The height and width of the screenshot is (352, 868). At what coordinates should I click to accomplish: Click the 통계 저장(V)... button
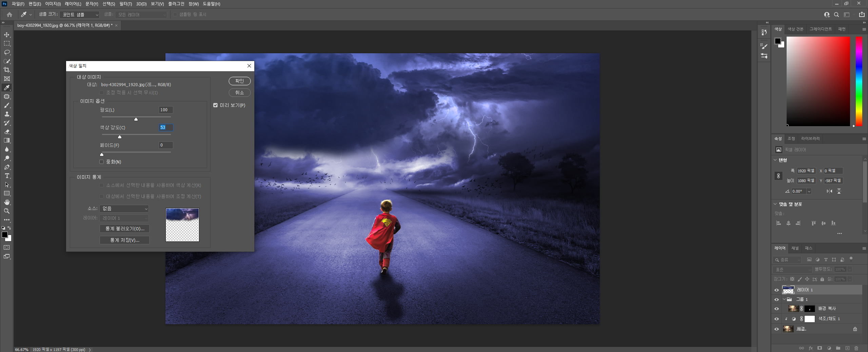[x=125, y=240]
